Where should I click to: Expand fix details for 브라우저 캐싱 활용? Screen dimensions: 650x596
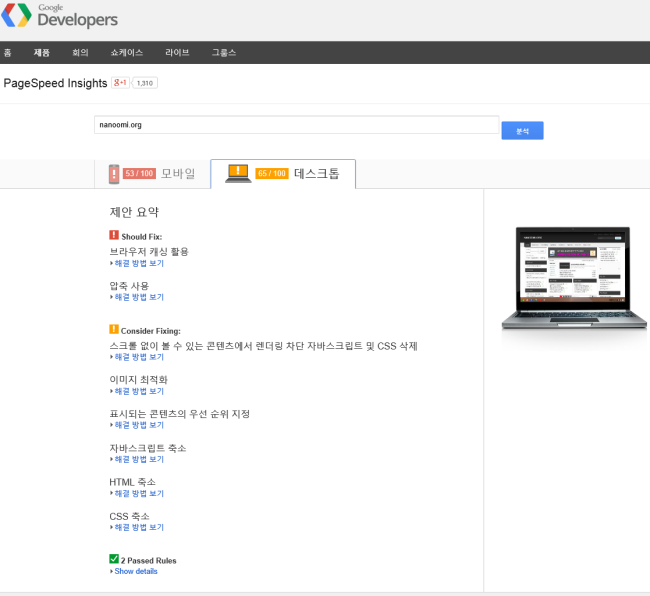click(x=138, y=263)
